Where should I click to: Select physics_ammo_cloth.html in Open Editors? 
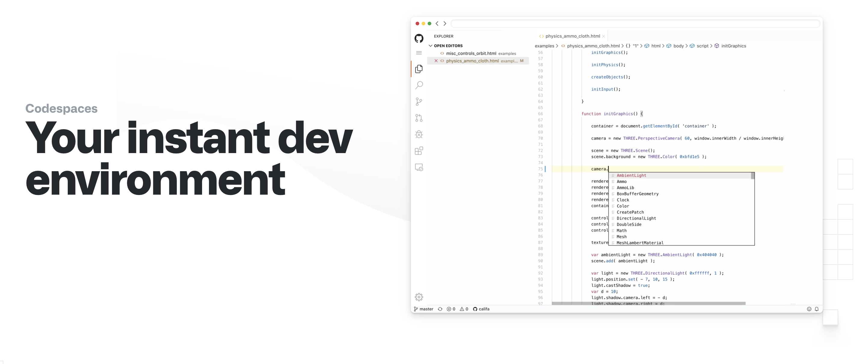(478, 61)
